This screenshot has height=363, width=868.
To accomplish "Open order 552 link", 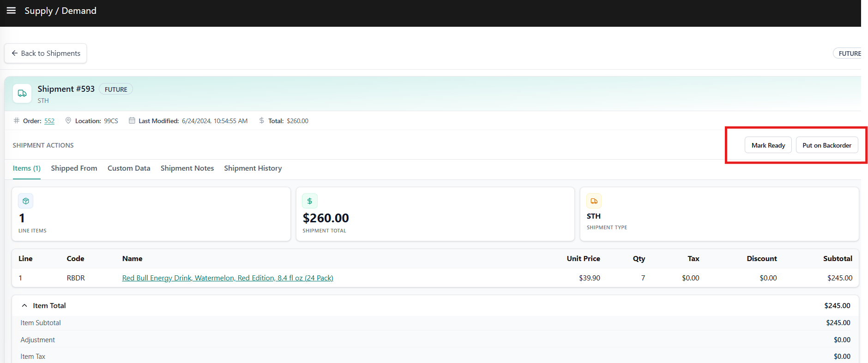I will (49, 121).
